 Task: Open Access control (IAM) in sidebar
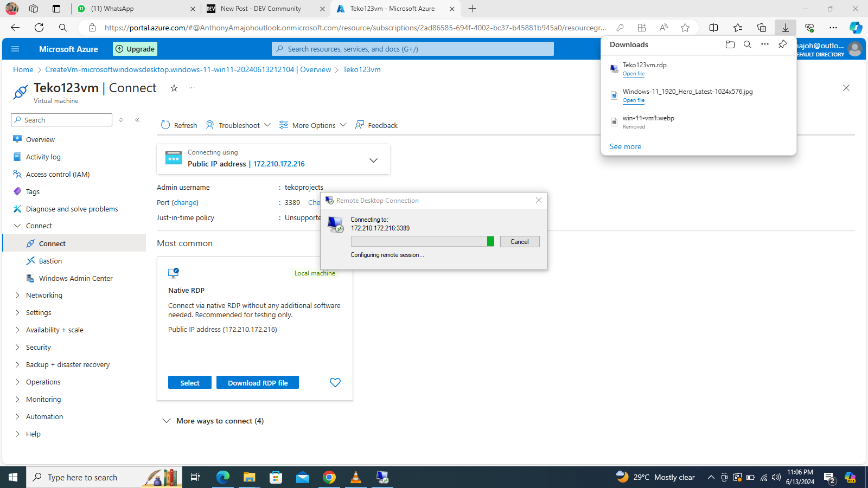58,174
